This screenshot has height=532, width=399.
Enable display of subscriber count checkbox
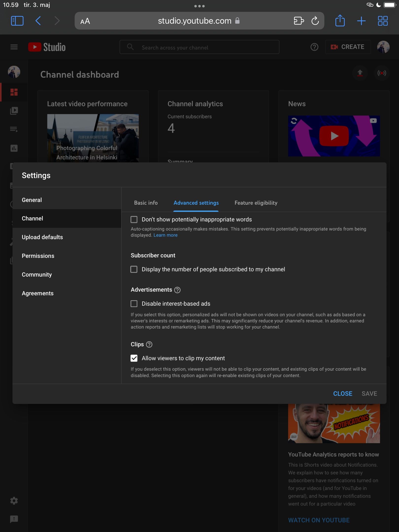pyautogui.click(x=134, y=269)
